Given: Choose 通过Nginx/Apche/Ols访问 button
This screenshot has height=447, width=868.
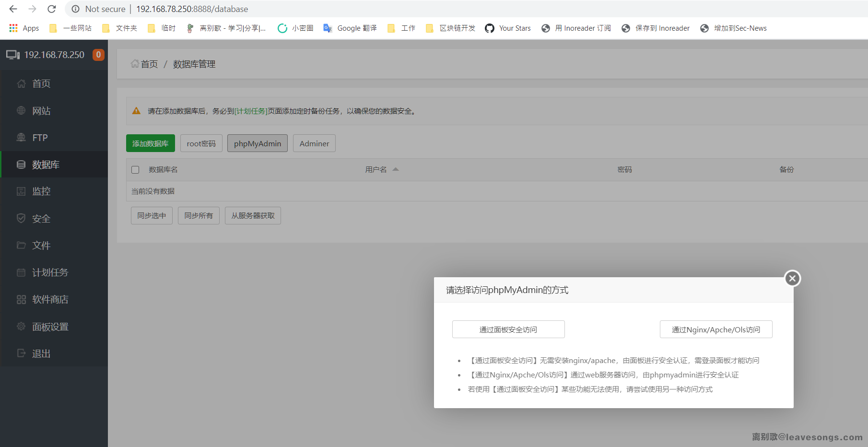Looking at the screenshot, I should coord(716,329).
